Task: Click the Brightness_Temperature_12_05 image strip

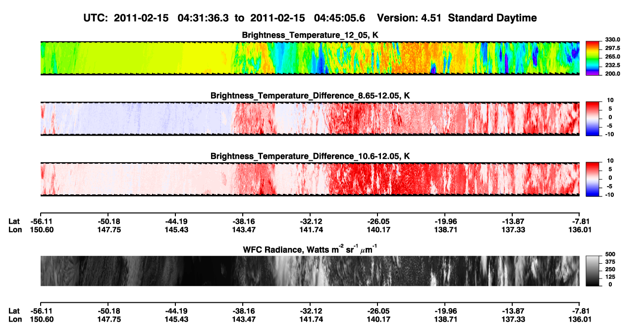Action: point(310,58)
